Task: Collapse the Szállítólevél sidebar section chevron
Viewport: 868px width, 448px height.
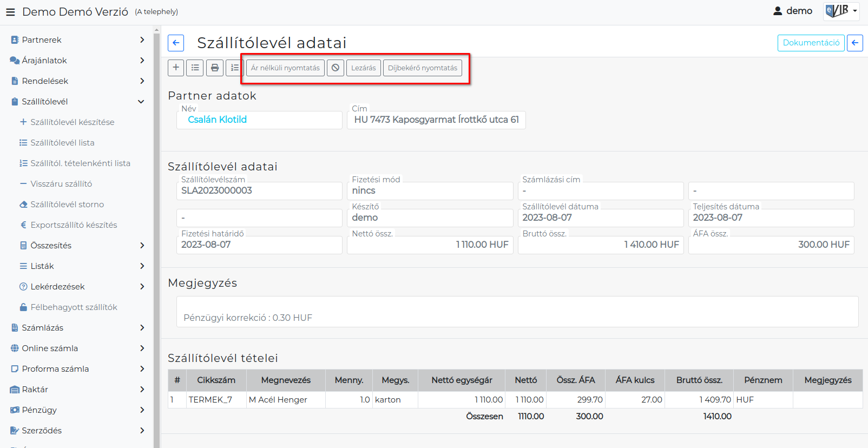Action: click(x=141, y=101)
